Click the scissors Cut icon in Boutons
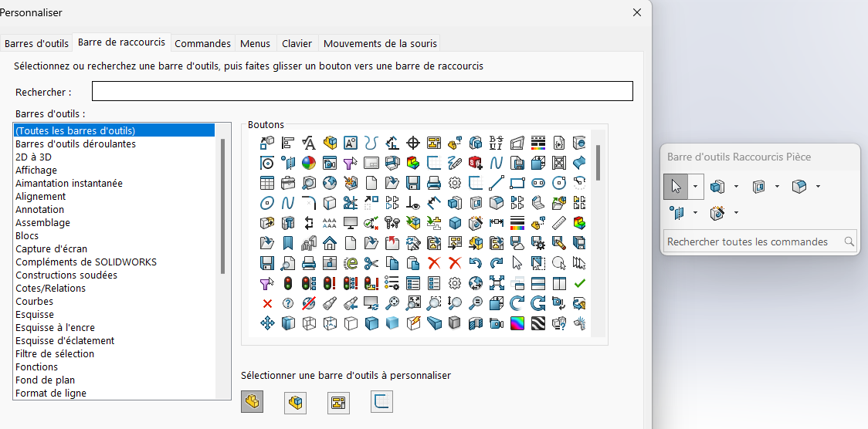The height and width of the screenshot is (429, 868). tap(371, 263)
